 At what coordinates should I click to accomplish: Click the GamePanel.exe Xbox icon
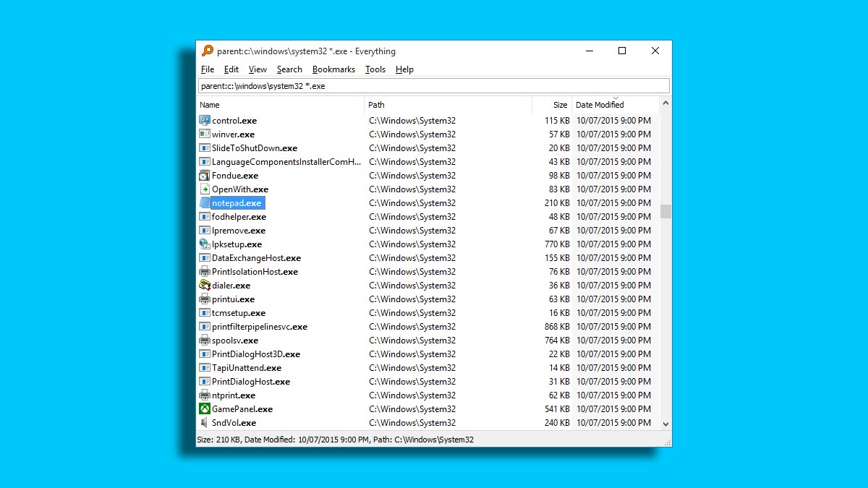click(x=205, y=409)
